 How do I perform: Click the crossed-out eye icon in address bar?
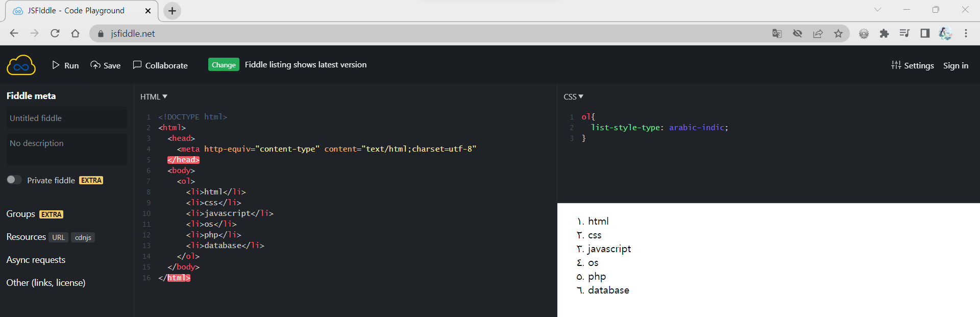(x=797, y=34)
